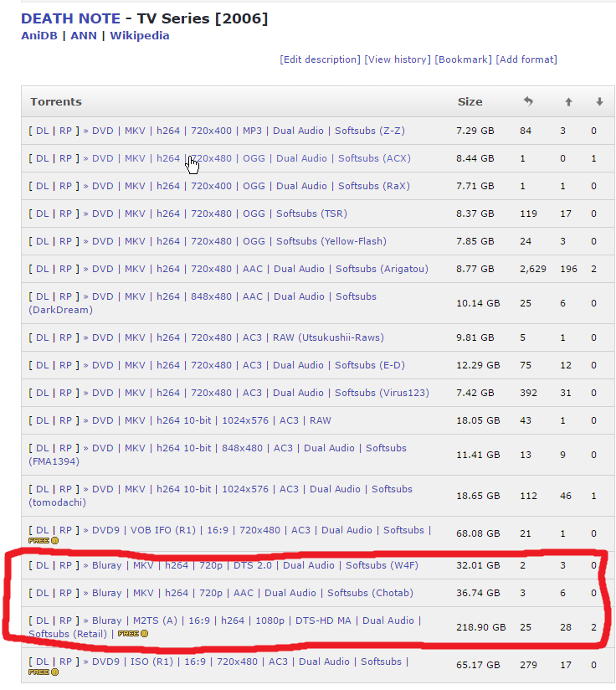
Task: Download the ACX OGG torrent via DL
Action: tap(42, 158)
